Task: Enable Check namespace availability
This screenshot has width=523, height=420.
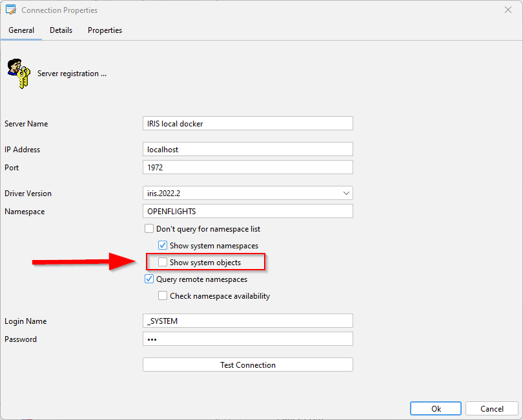Action: click(x=163, y=296)
